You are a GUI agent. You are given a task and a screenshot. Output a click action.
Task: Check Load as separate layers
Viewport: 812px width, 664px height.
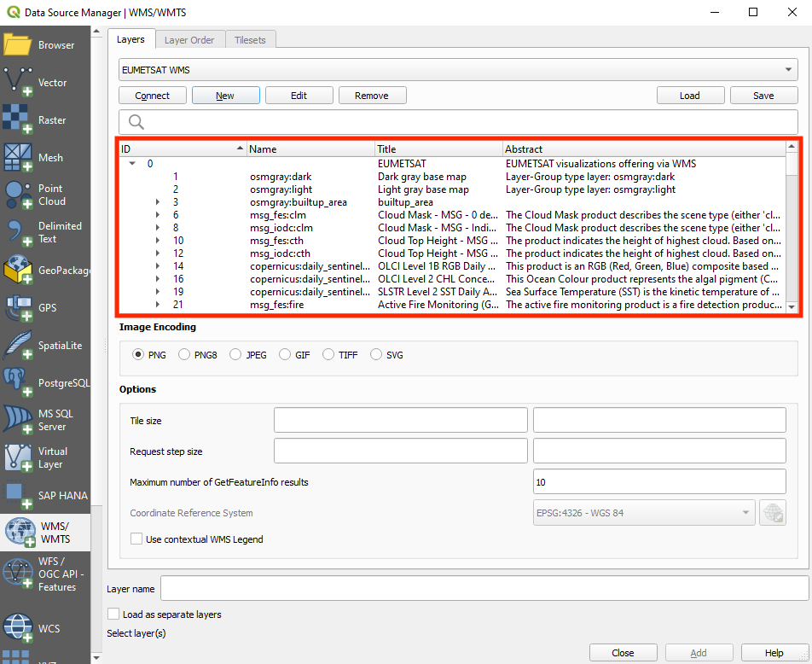point(114,614)
